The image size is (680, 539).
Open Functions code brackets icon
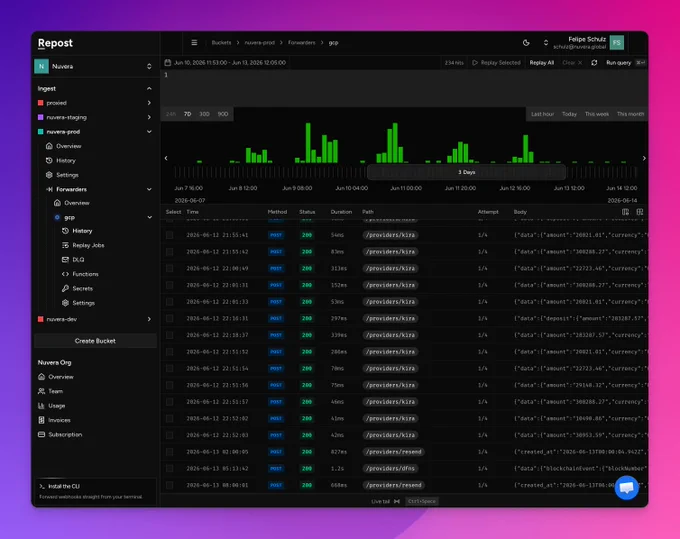point(65,274)
